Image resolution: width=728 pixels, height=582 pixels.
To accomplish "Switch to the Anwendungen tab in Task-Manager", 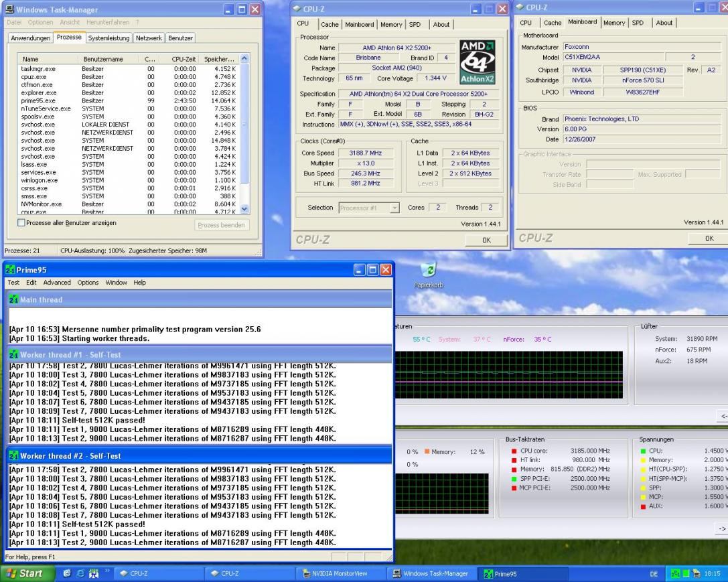I will pyautogui.click(x=31, y=38).
